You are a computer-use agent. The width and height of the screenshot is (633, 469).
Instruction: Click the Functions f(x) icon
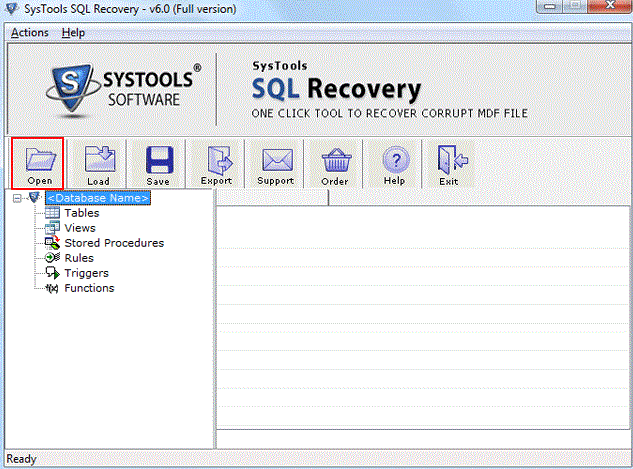[52, 288]
